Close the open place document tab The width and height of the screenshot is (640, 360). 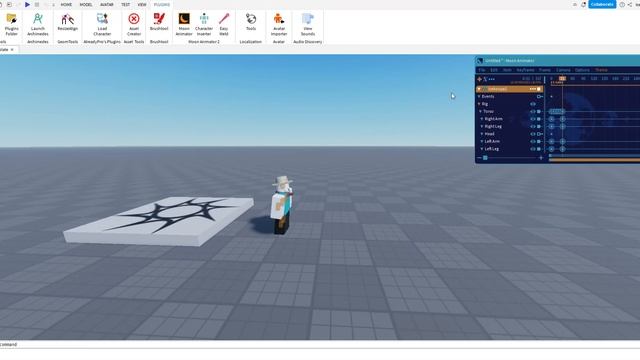point(12,49)
